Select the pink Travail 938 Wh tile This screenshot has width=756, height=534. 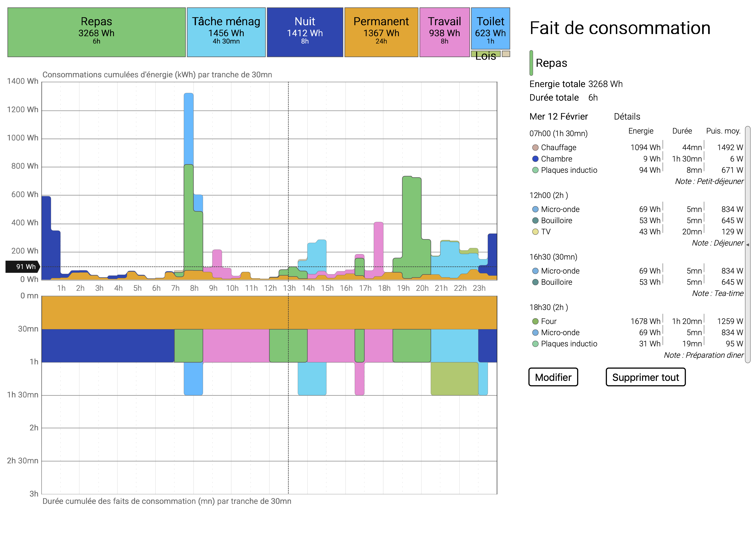point(444,32)
